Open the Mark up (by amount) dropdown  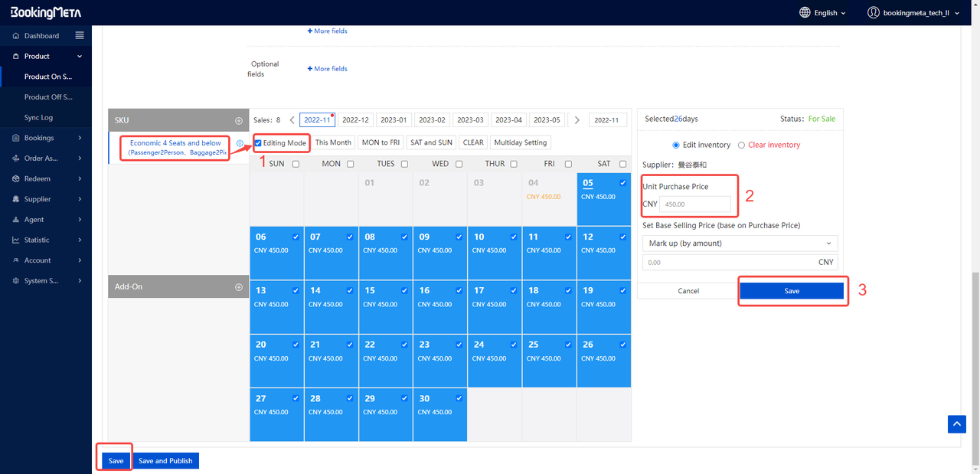click(740, 244)
